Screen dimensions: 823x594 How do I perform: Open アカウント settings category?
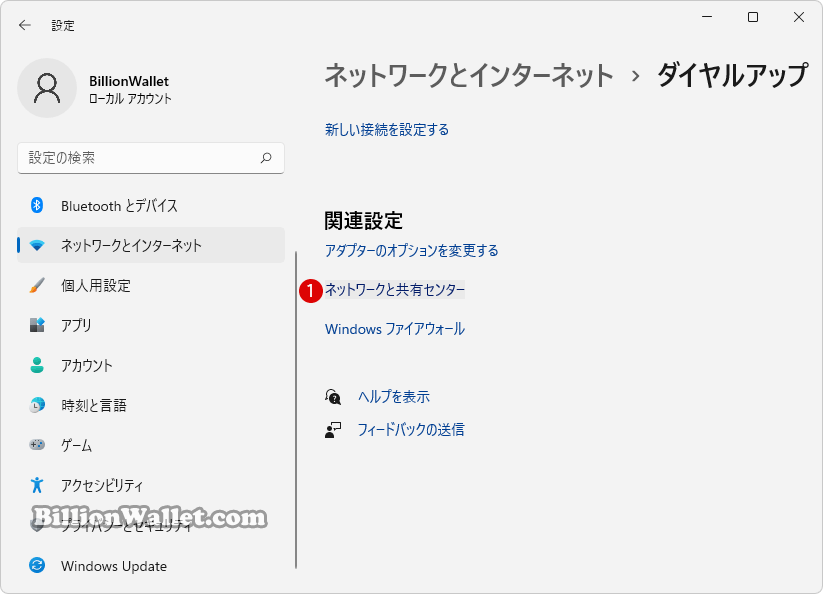pos(151,365)
